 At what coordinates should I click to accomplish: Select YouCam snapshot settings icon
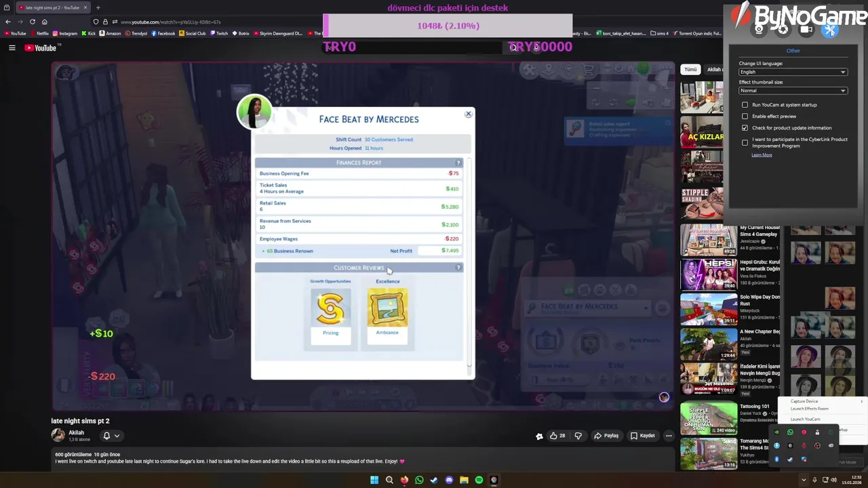pyautogui.click(x=783, y=30)
